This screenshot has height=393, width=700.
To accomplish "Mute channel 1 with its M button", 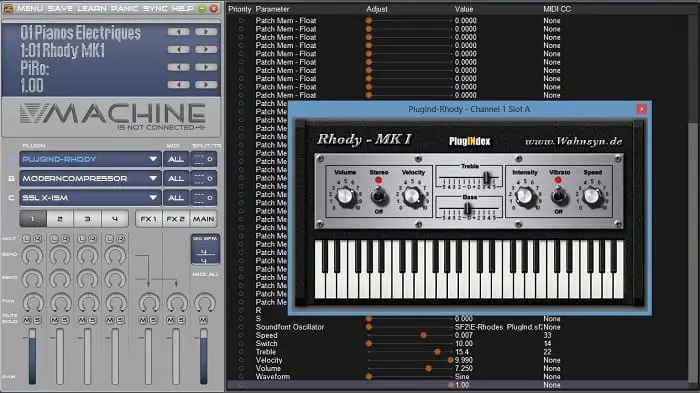I will pos(27,320).
